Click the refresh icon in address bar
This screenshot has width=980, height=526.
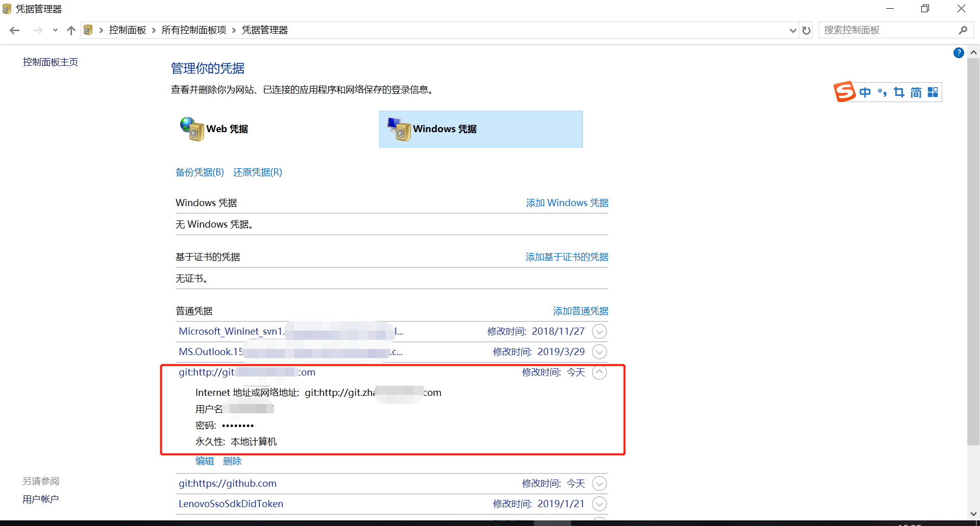pos(806,30)
